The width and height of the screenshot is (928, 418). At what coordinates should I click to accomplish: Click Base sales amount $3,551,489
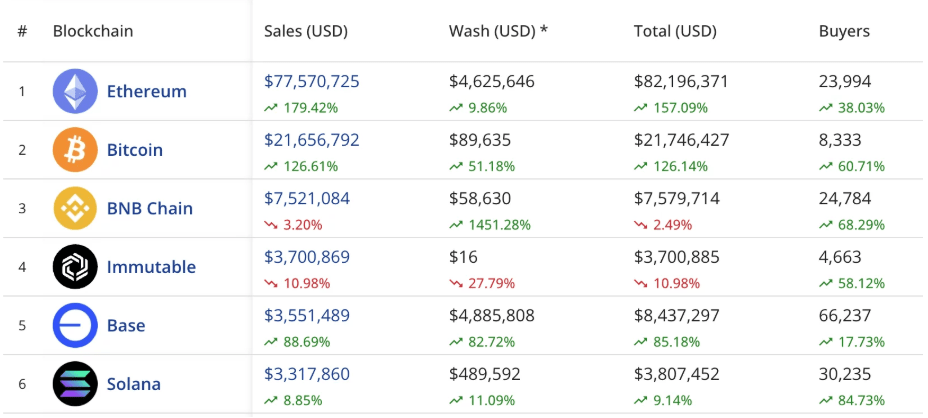(x=306, y=316)
